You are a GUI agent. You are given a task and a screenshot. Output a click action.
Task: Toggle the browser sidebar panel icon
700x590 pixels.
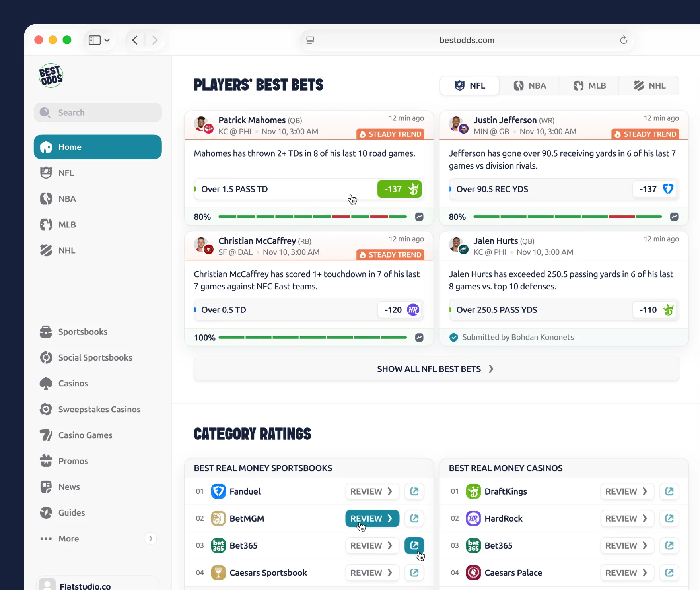(x=94, y=40)
